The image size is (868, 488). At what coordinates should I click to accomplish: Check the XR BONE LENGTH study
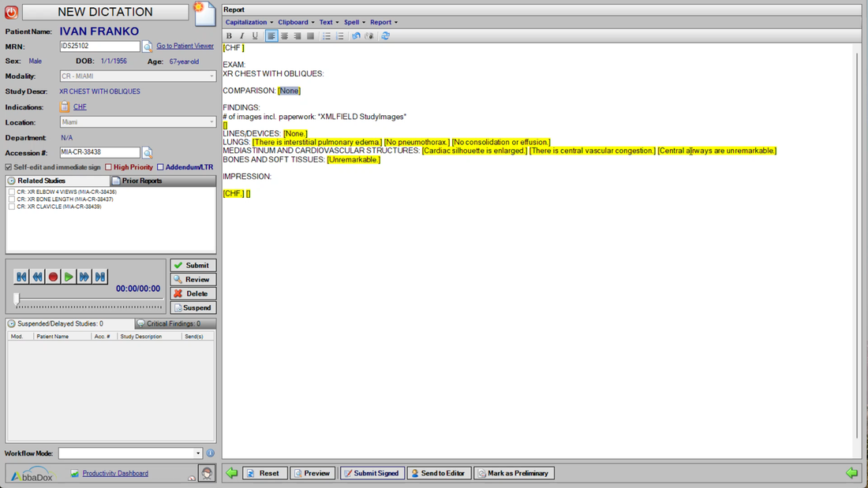[12, 199]
